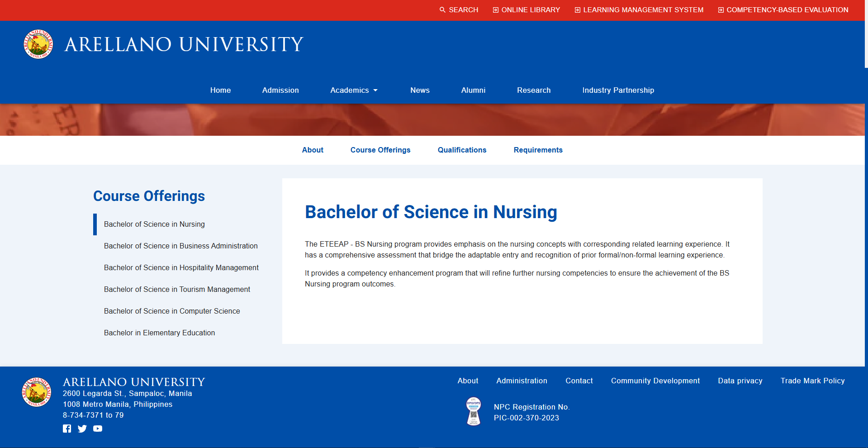The width and height of the screenshot is (868, 448).
Task: Select Bachelor of Science in Computer Science
Action: click(x=172, y=311)
